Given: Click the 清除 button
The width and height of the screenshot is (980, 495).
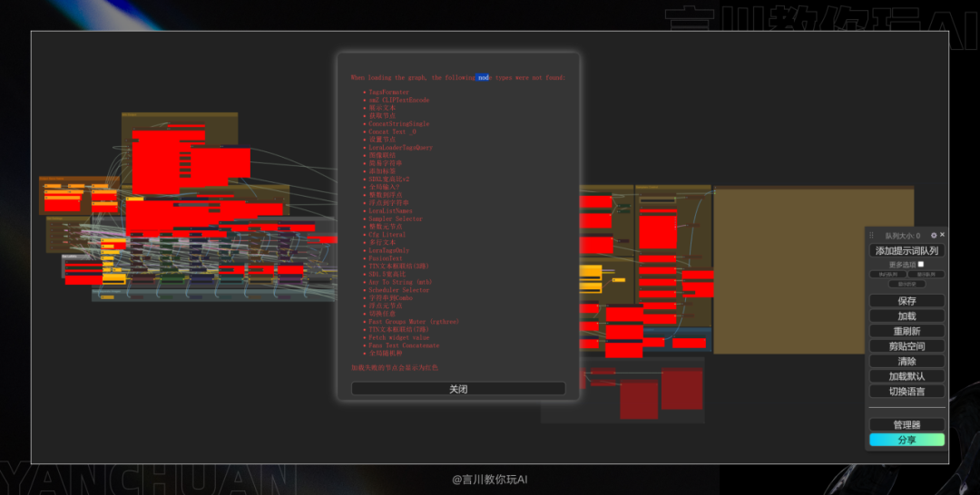Looking at the screenshot, I should coord(906,361).
